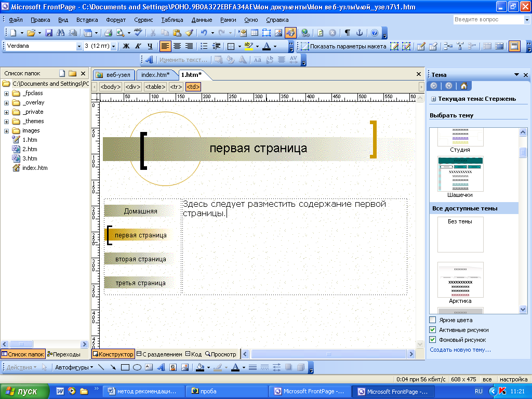Click the Refresh page icon
Viewport: 532px width, 399px height.
pyautogui.click(x=320, y=33)
